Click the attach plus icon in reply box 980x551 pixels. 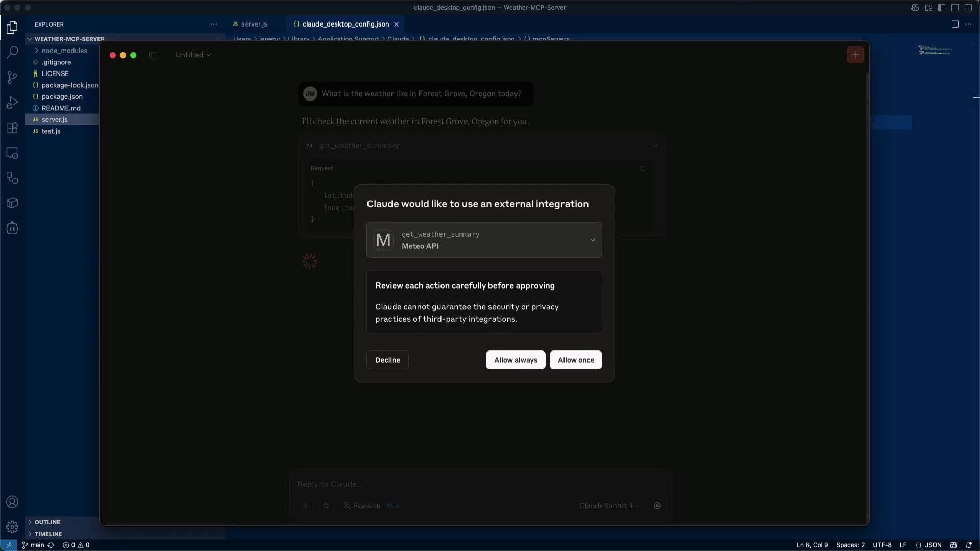tap(305, 506)
